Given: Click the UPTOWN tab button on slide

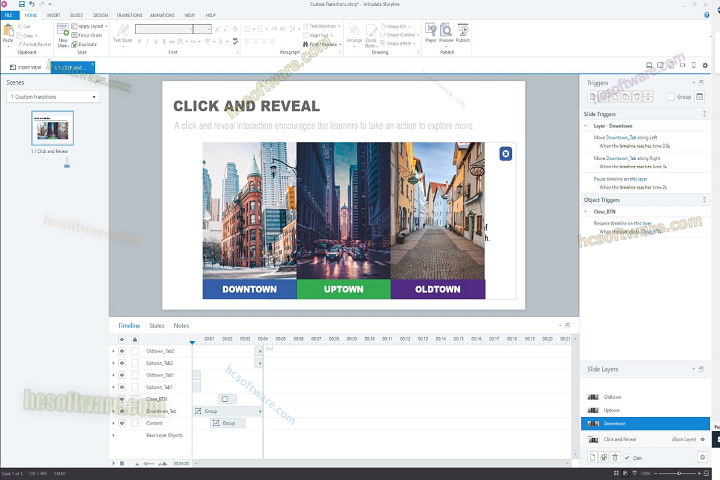Looking at the screenshot, I should (x=343, y=289).
